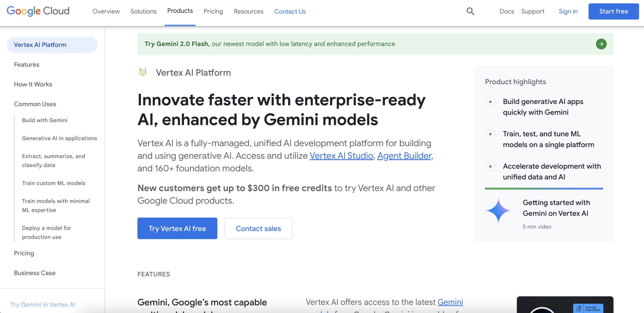The image size is (644, 313).
Task: Click the Google Cloud logo
Action: tap(38, 11)
